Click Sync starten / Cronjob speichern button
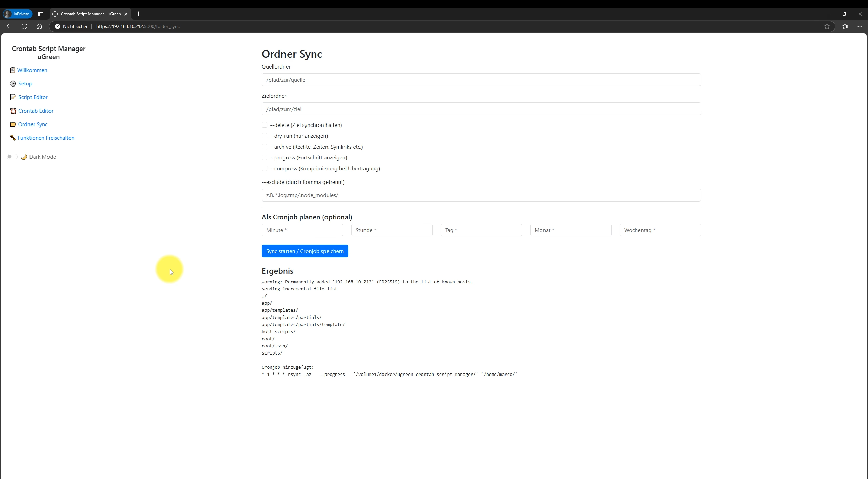Screen dimensions: 868x479 [x=305, y=251]
